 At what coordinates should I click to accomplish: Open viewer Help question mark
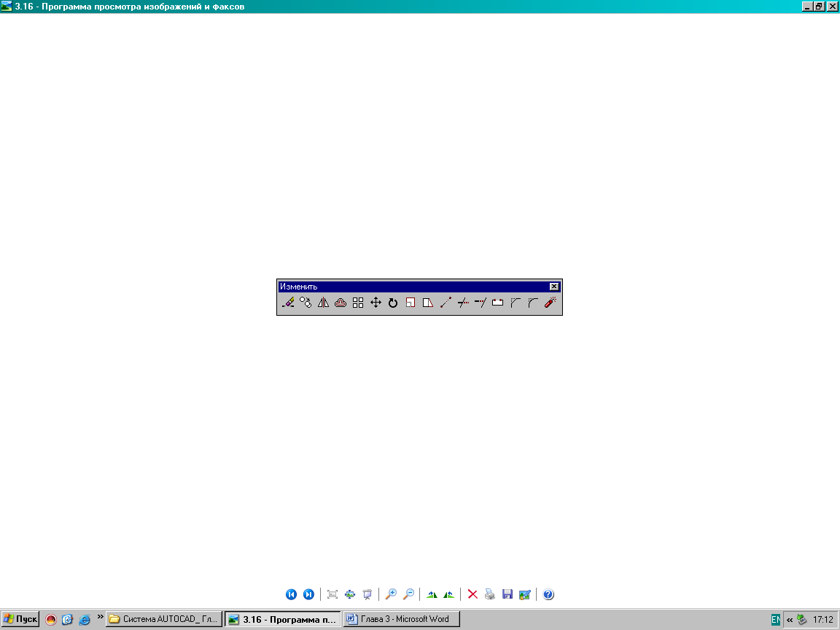pos(548,594)
